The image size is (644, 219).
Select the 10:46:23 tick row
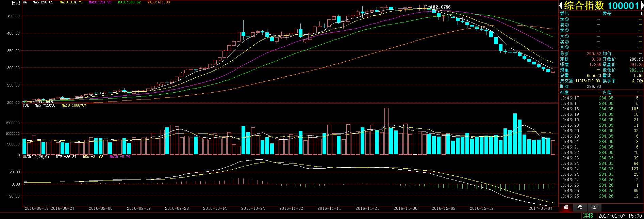click(601, 158)
